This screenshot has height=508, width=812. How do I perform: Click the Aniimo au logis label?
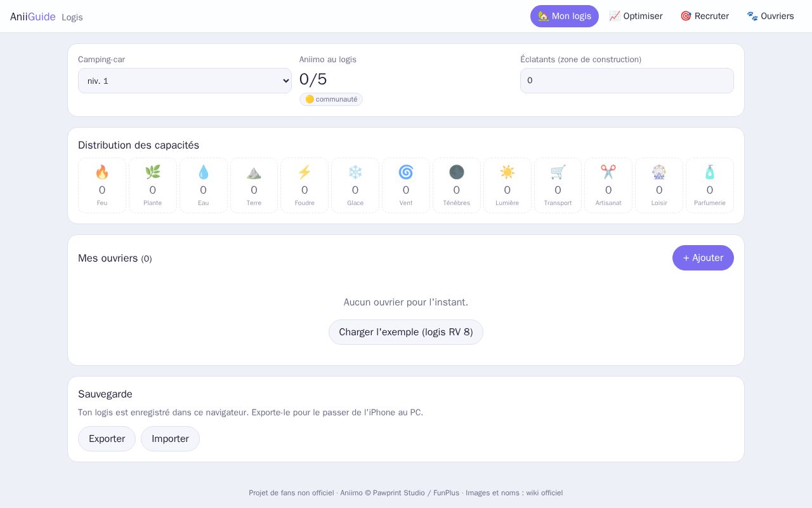(328, 60)
